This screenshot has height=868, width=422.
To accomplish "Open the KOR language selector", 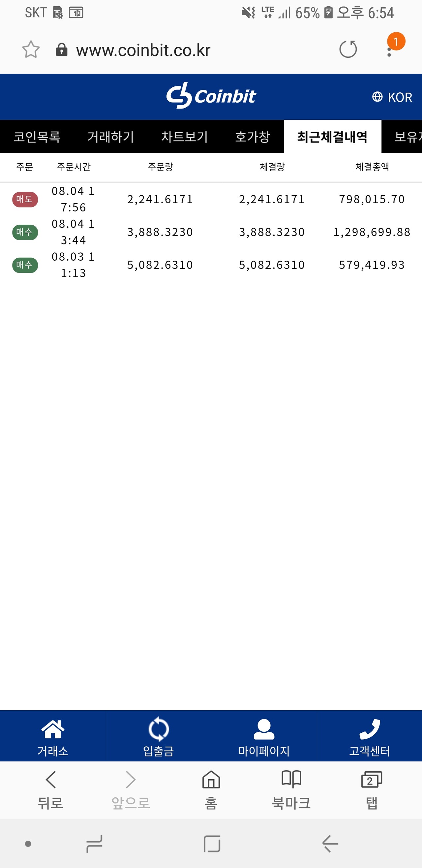I will tap(392, 97).
